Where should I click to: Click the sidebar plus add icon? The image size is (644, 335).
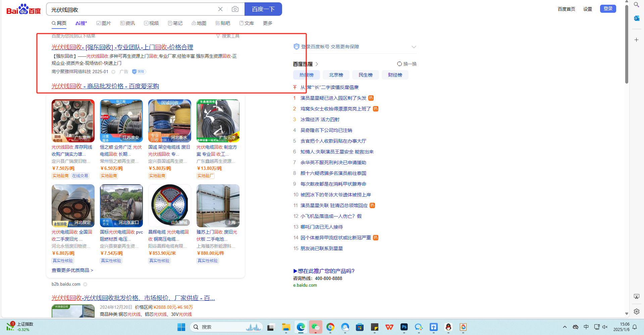click(636, 40)
